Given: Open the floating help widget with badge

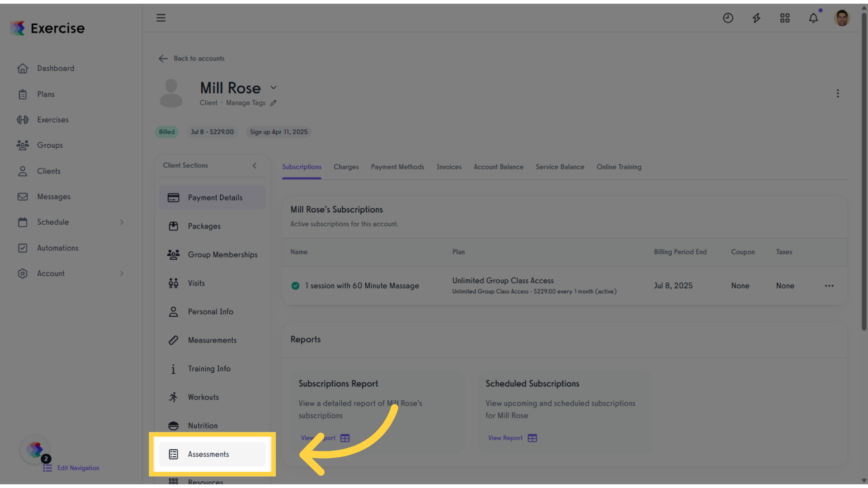Looking at the screenshot, I should pos(35,450).
